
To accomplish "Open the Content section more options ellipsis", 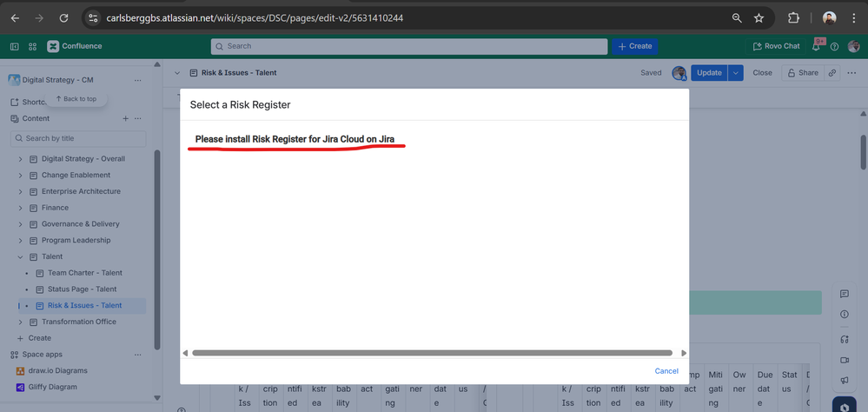I will click(138, 118).
